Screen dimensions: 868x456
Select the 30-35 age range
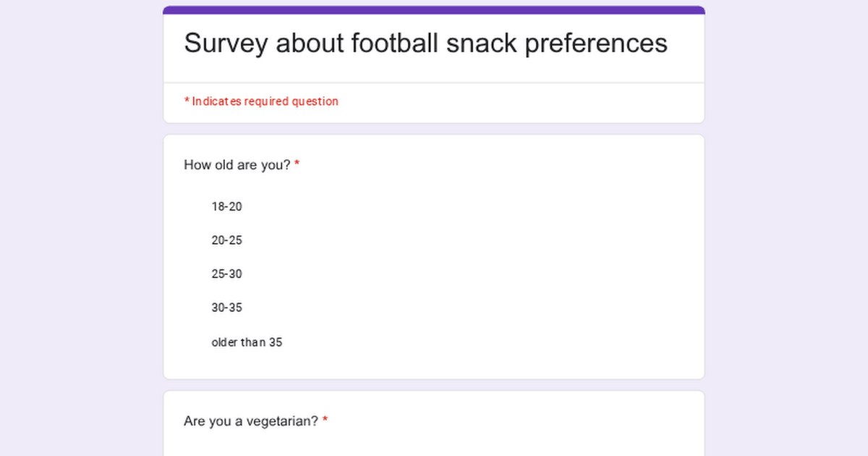coord(226,308)
